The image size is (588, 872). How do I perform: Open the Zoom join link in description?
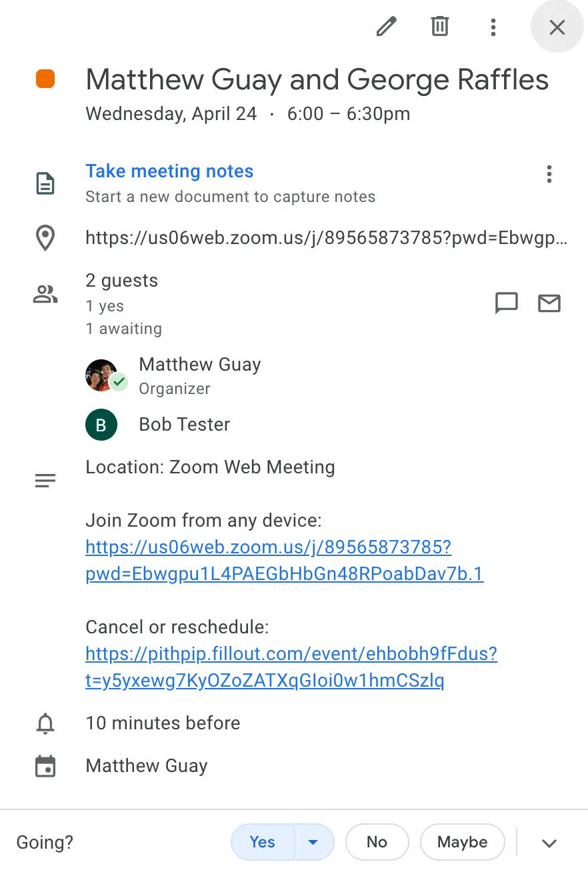[285, 561]
